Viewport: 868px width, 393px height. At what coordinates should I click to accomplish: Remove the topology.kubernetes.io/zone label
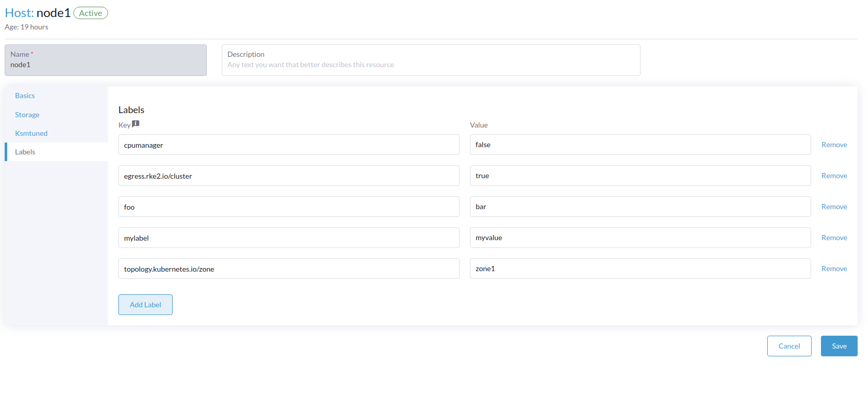click(834, 269)
